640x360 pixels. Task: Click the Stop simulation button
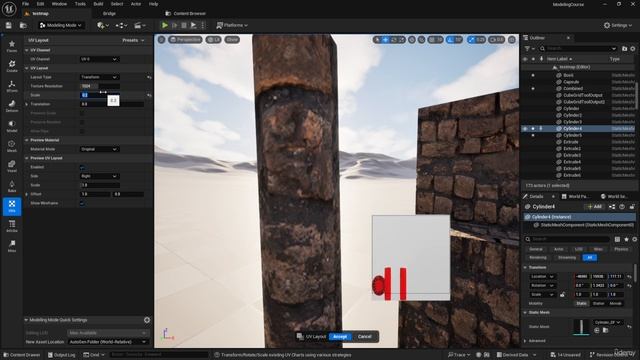pos(184,25)
